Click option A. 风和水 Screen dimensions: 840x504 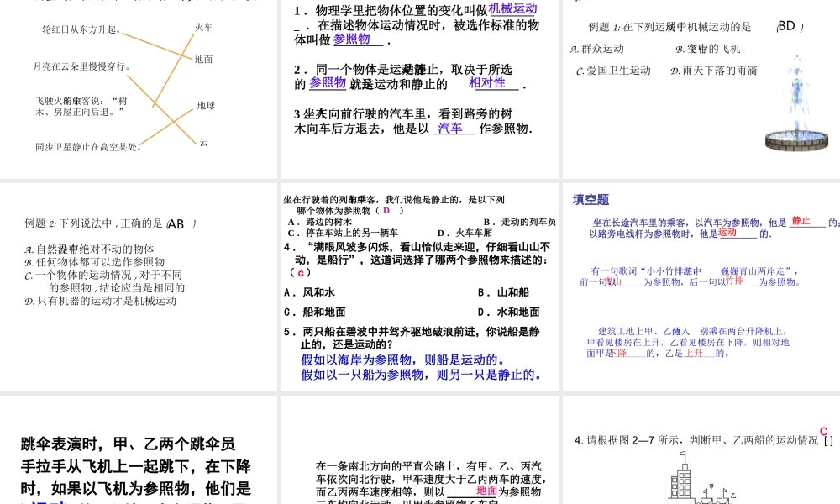pyautogui.click(x=309, y=292)
